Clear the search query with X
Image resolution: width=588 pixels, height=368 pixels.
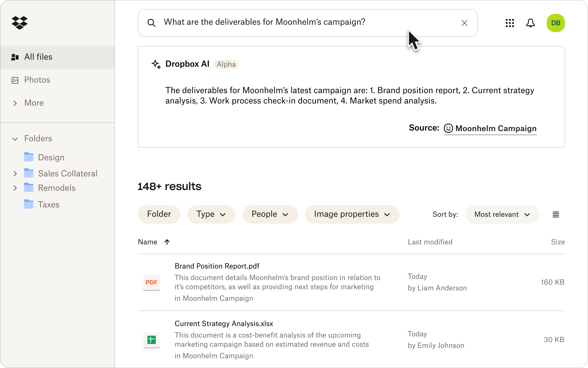pyautogui.click(x=464, y=23)
